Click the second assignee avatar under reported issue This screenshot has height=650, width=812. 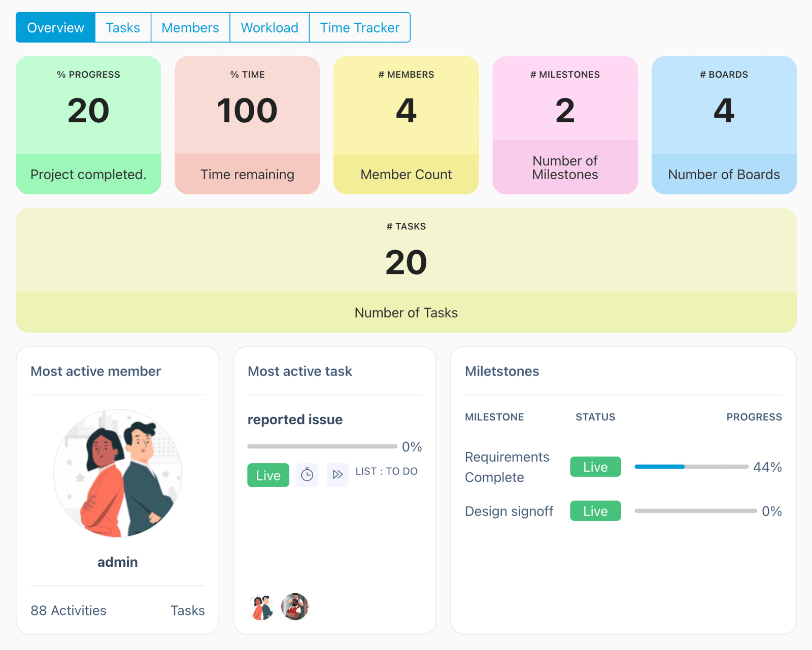click(295, 606)
